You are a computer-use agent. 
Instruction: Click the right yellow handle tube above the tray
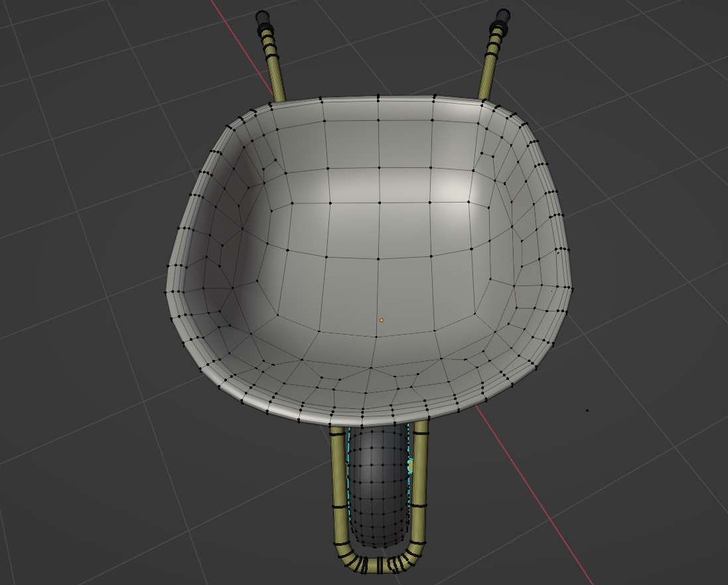[x=491, y=62]
